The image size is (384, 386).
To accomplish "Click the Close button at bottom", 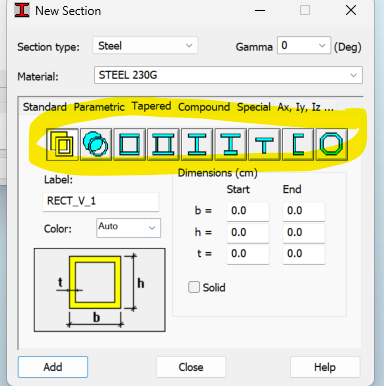I will coord(191,367).
